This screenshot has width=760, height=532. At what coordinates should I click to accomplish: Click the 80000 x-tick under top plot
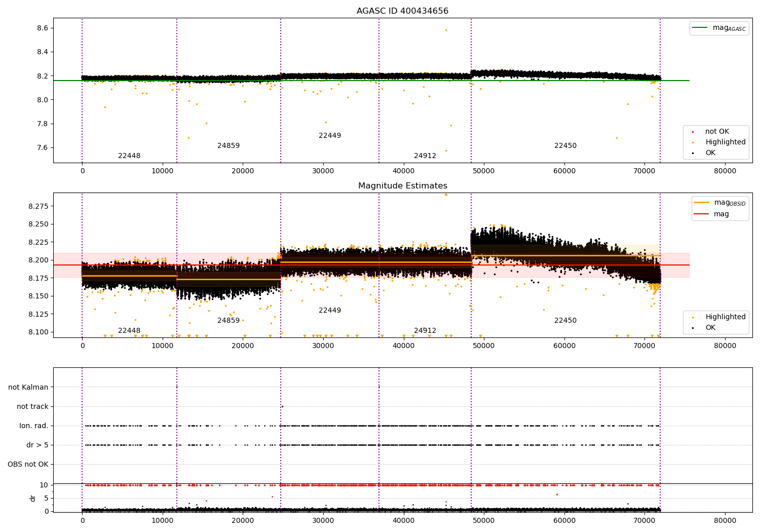pos(725,171)
